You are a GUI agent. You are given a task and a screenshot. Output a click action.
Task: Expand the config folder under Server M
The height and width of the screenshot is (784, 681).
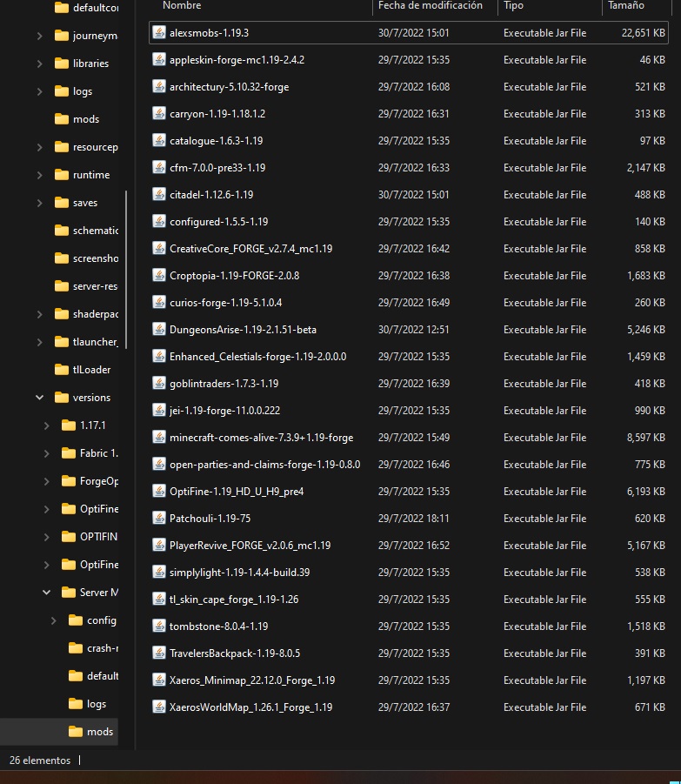[53, 620]
